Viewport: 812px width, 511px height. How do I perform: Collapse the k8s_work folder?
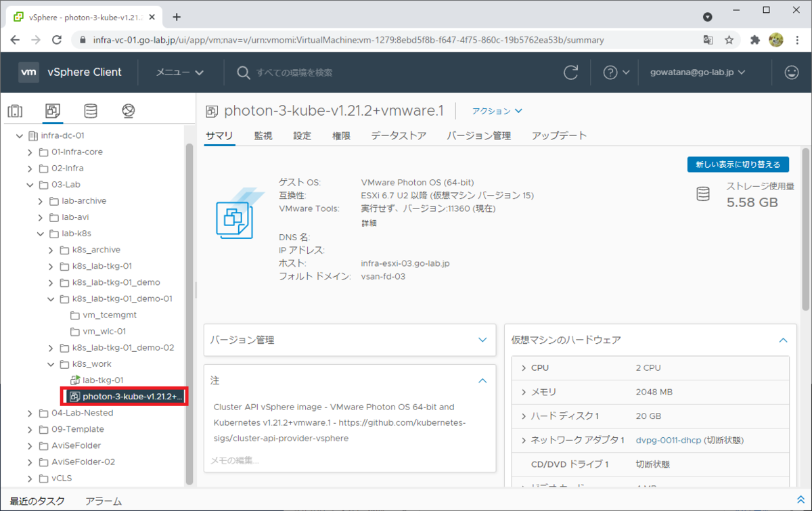click(51, 363)
